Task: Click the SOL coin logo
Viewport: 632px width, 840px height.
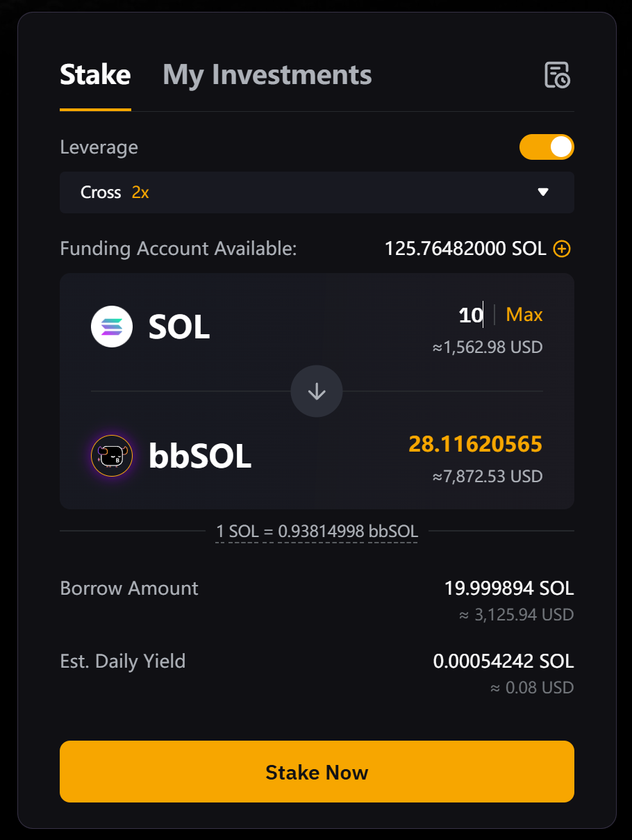Action: (x=112, y=327)
